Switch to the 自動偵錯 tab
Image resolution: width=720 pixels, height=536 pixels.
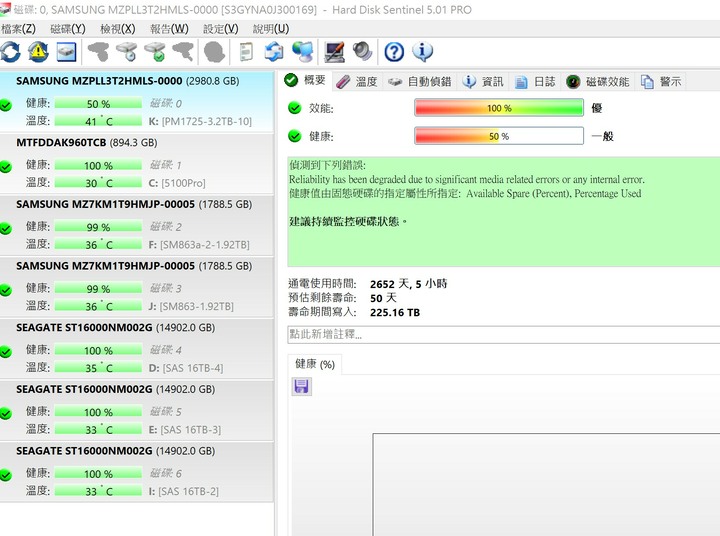(420, 82)
